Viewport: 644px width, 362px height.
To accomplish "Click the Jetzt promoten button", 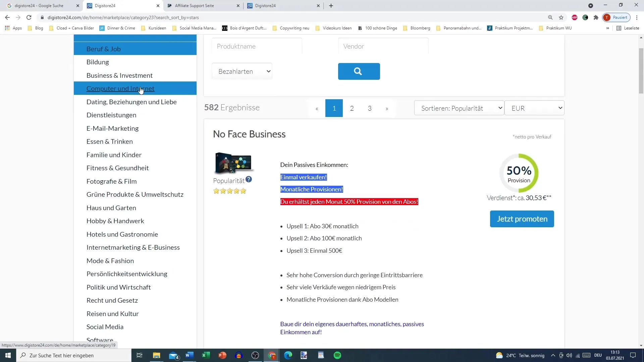I will click(x=522, y=219).
